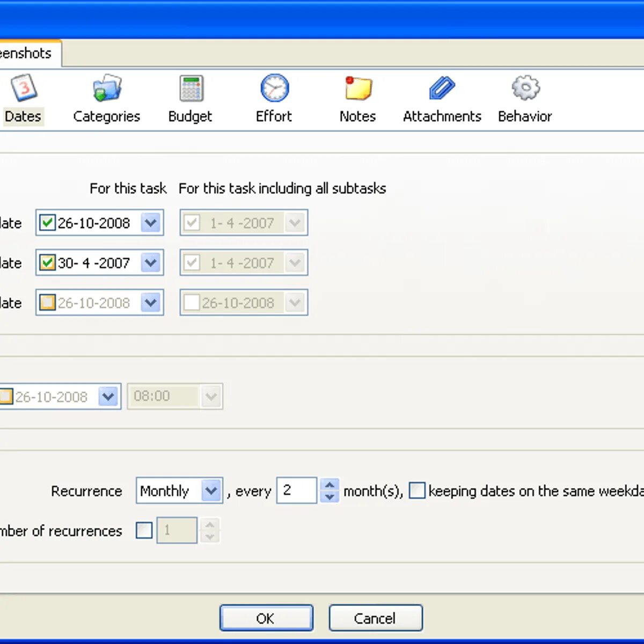
Task: Open the 08:00 reminder time dropdown
Action: (x=211, y=397)
